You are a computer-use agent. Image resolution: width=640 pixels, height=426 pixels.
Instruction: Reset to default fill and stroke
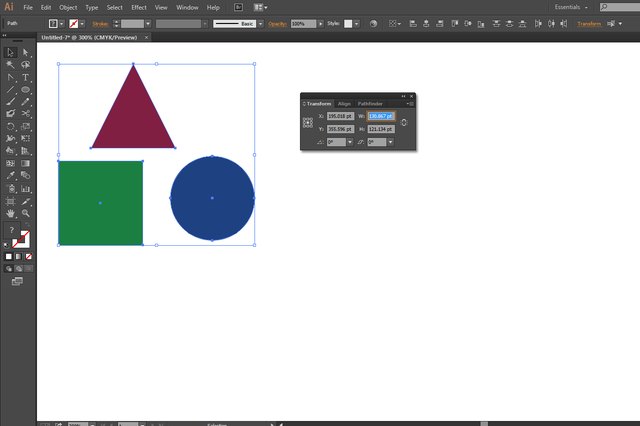click(x=6, y=245)
